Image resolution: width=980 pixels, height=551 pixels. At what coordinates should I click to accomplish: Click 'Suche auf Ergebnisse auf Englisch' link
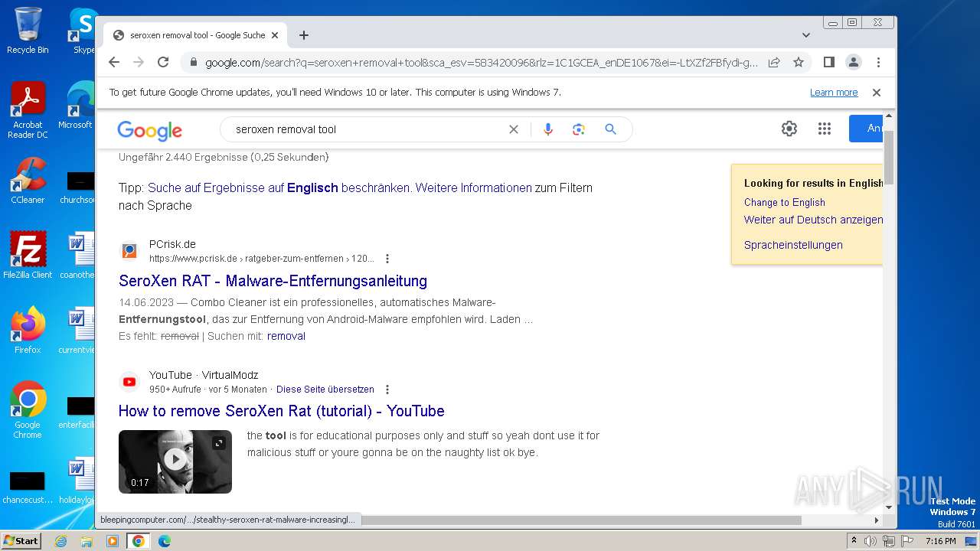[x=243, y=187]
